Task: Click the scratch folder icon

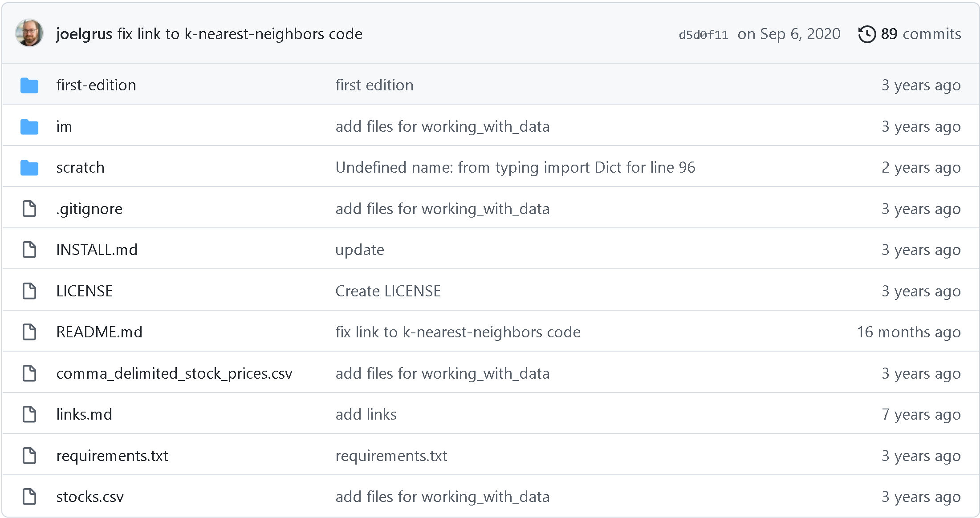Action: pos(29,168)
